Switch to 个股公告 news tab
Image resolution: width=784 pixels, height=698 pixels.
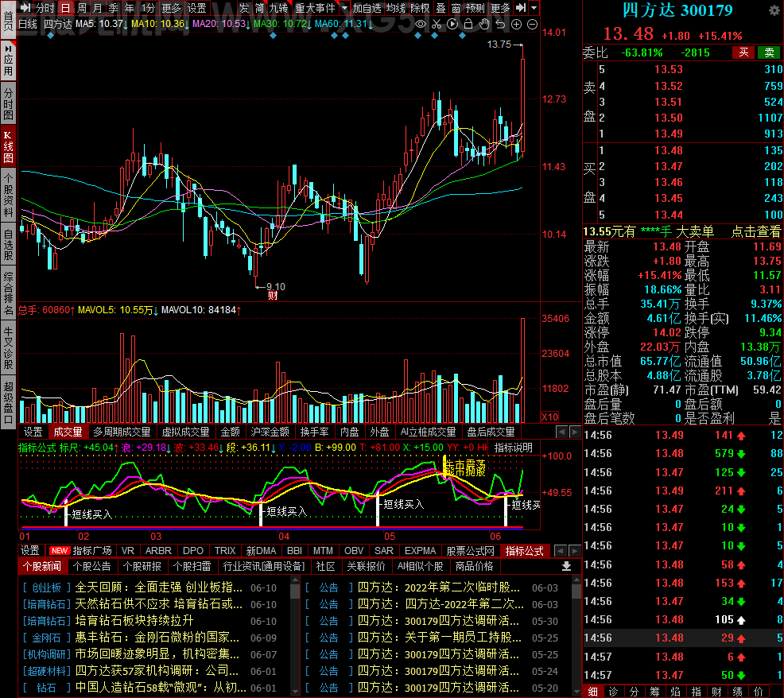91,566
